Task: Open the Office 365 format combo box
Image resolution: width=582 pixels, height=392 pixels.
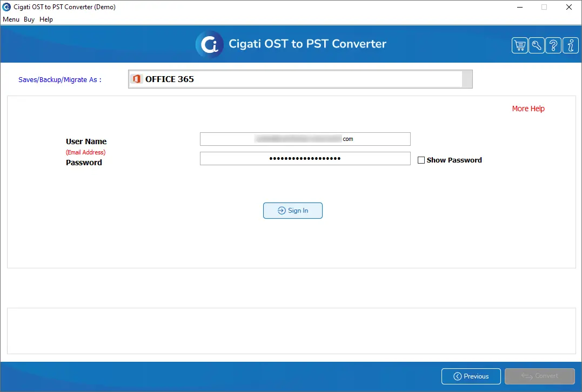Action: tap(300, 79)
